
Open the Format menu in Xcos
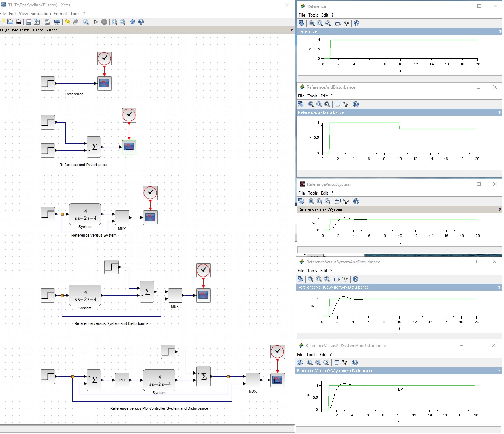60,14
